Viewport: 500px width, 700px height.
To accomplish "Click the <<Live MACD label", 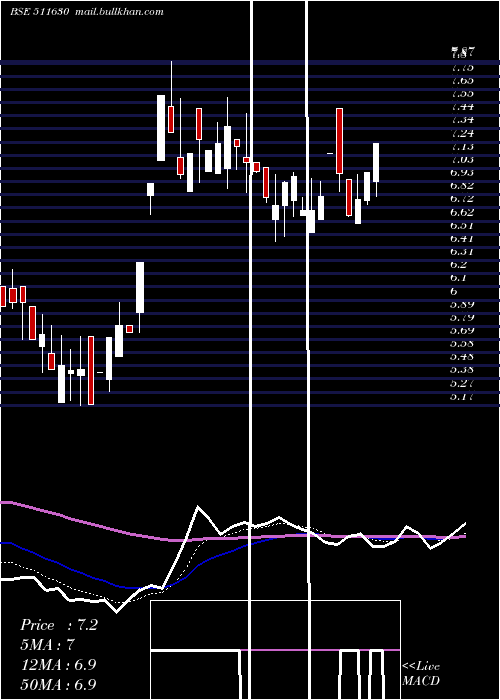I will (421, 673).
